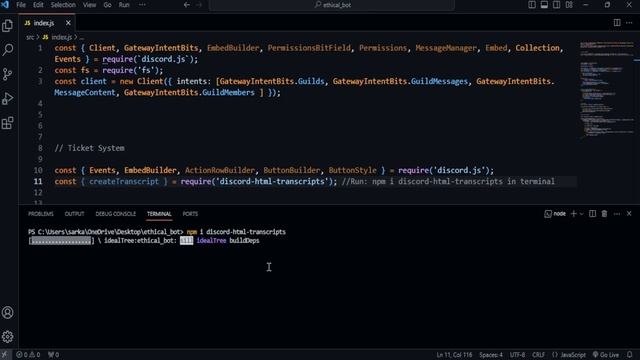Change indentation via Spaces: 4
This screenshot has width=640, height=360.
click(x=491, y=355)
